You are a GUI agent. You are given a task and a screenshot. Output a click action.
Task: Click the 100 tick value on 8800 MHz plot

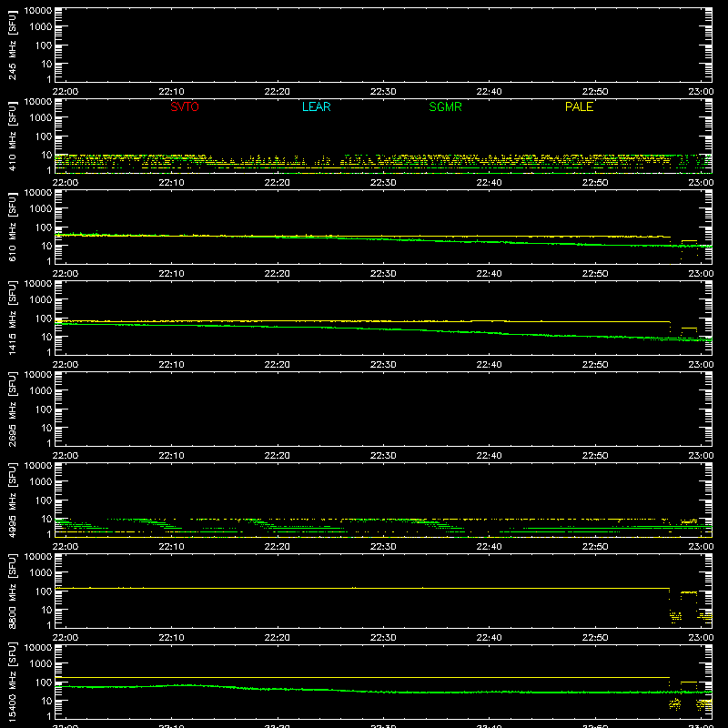click(44, 591)
